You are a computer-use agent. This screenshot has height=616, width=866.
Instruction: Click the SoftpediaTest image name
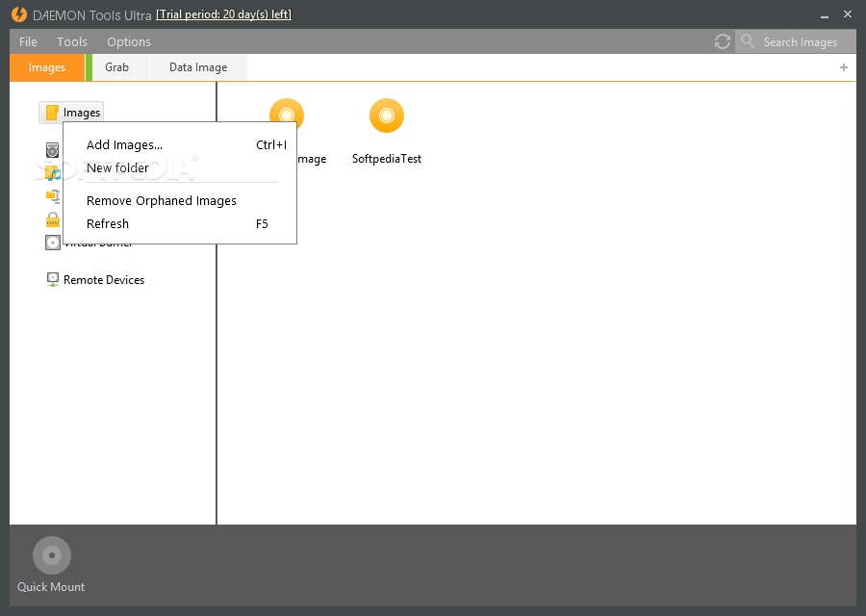pyautogui.click(x=387, y=159)
